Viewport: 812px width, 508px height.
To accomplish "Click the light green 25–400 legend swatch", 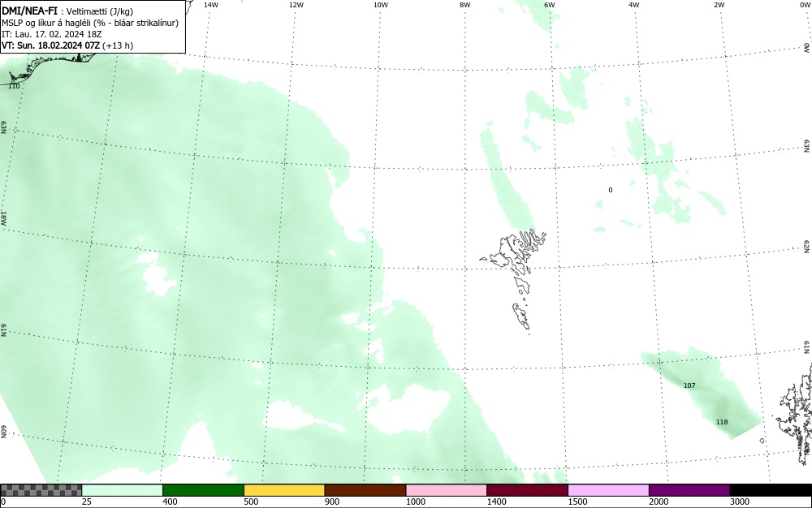I will pyautogui.click(x=123, y=490).
